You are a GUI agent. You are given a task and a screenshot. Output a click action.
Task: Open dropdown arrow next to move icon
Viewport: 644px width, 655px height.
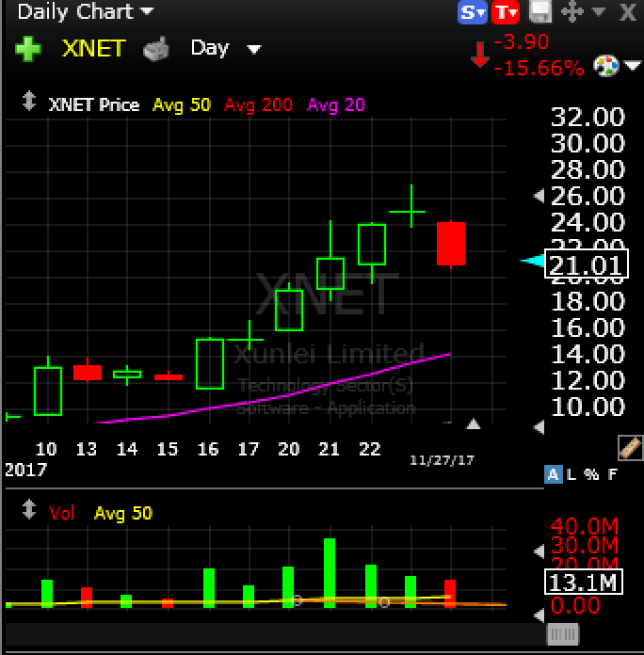pos(599,11)
